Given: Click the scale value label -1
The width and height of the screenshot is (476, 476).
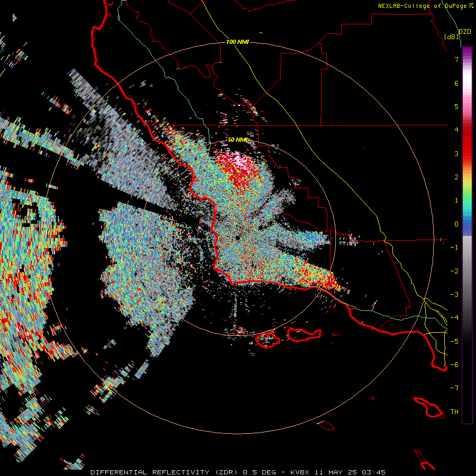Looking at the screenshot, I should [454, 248].
